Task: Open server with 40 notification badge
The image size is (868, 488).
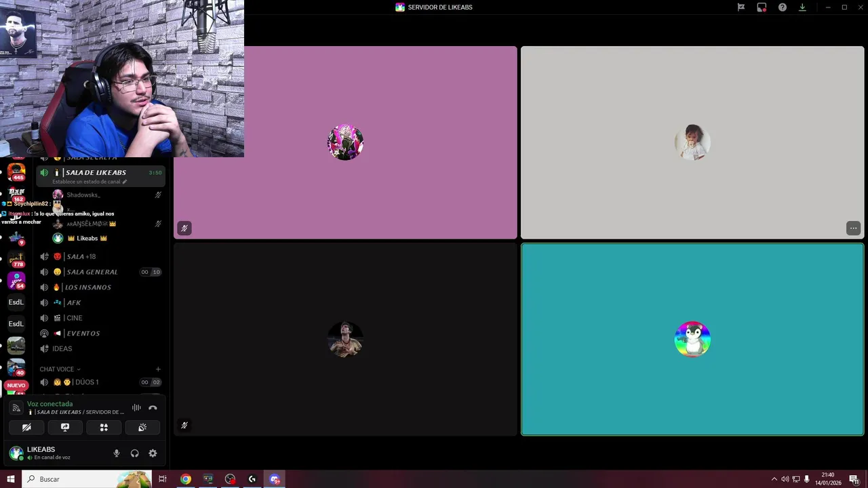Action: tap(16, 367)
